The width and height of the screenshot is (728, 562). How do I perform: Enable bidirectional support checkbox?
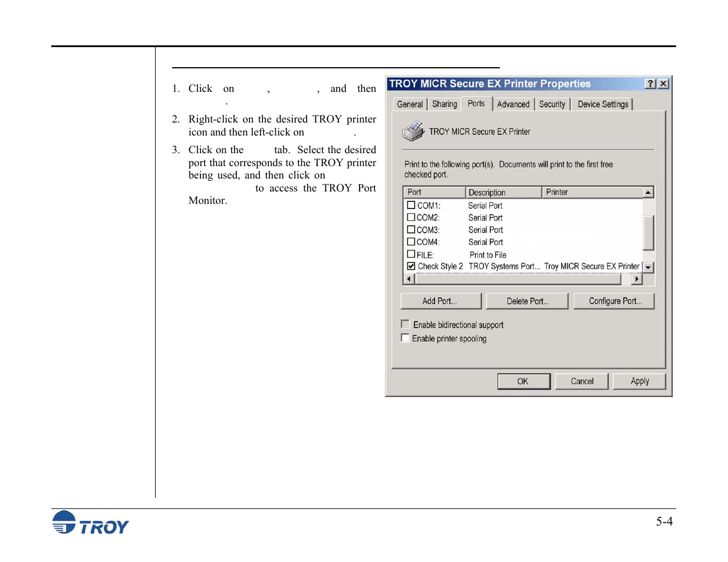pyautogui.click(x=405, y=324)
